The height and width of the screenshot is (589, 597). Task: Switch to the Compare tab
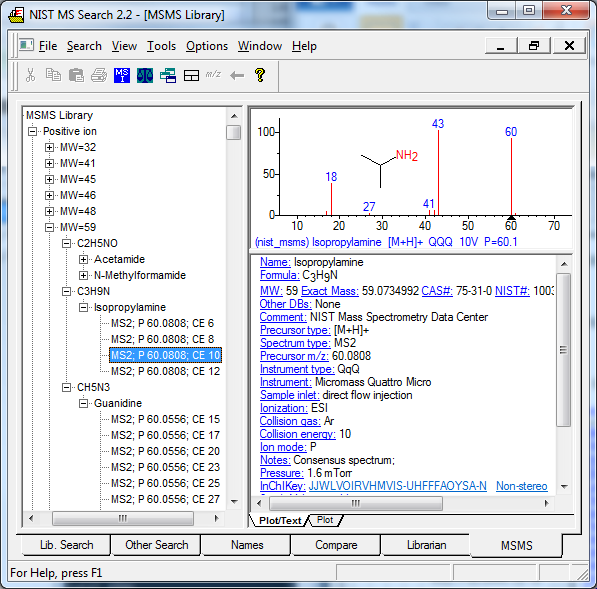pyautogui.click(x=336, y=545)
